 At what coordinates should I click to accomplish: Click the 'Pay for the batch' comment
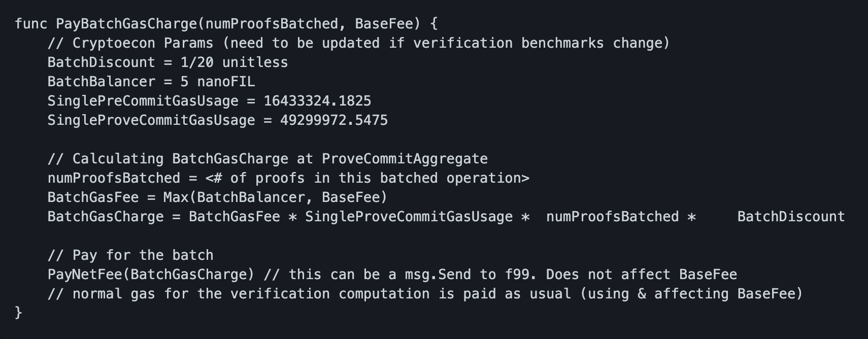(x=130, y=255)
